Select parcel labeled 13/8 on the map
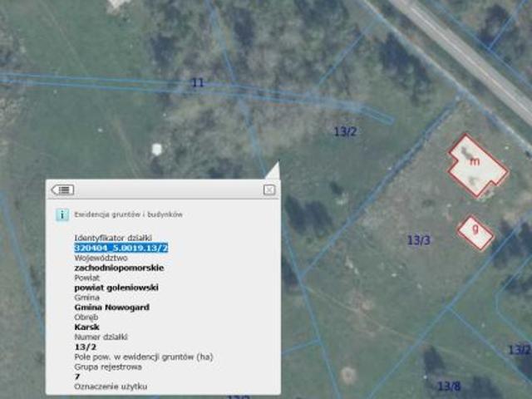 [449, 386]
